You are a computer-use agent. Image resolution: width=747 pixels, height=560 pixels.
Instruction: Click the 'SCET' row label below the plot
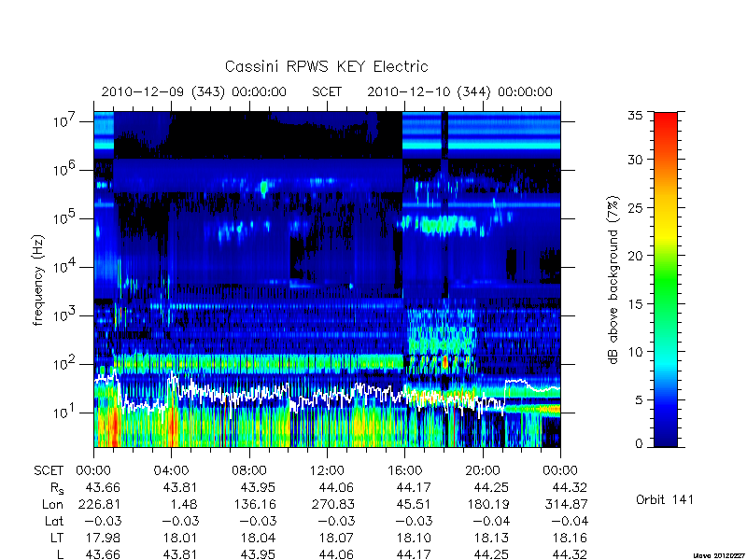point(49,471)
